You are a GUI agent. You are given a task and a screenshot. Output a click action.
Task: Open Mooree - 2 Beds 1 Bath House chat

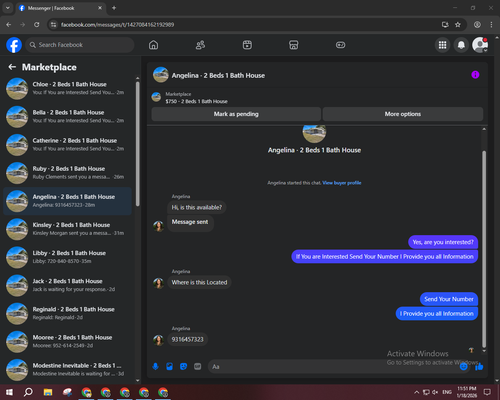point(68,341)
